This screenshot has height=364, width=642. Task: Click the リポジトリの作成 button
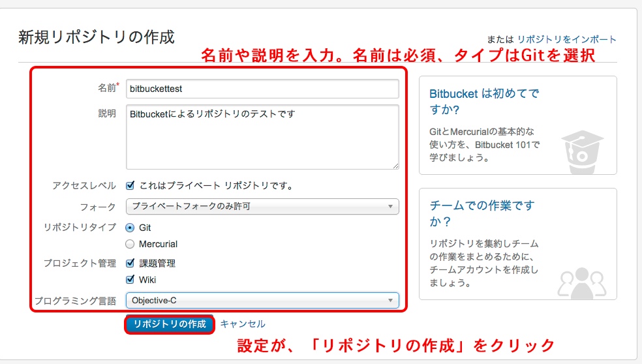170,324
